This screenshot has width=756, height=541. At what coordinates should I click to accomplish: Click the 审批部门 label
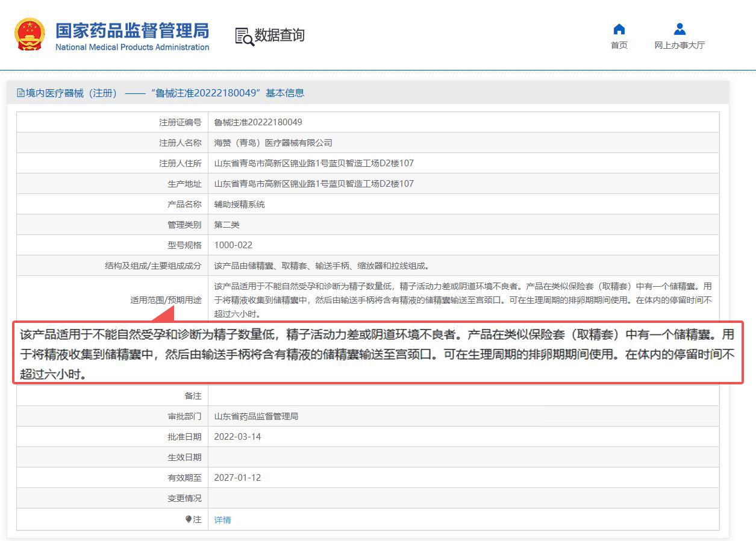[x=184, y=416]
